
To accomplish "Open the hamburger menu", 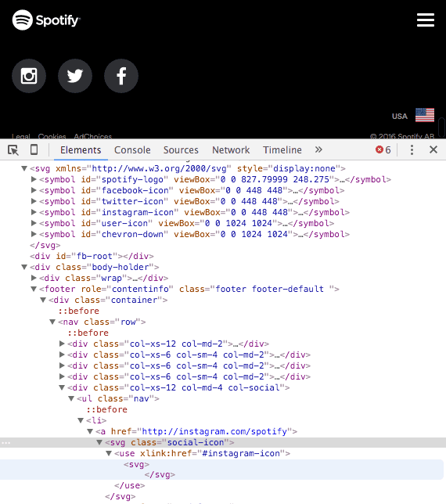I will coord(426,20).
